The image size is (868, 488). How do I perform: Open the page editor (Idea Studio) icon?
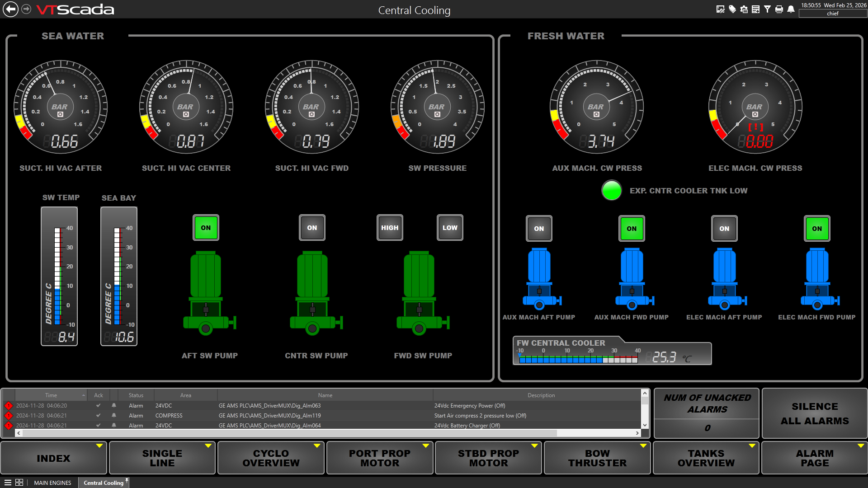coord(721,9)
